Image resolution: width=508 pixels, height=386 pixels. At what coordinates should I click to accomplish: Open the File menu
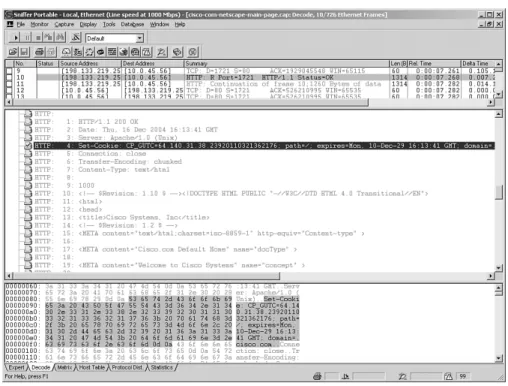pyautogui.click(x=21, y=24)
